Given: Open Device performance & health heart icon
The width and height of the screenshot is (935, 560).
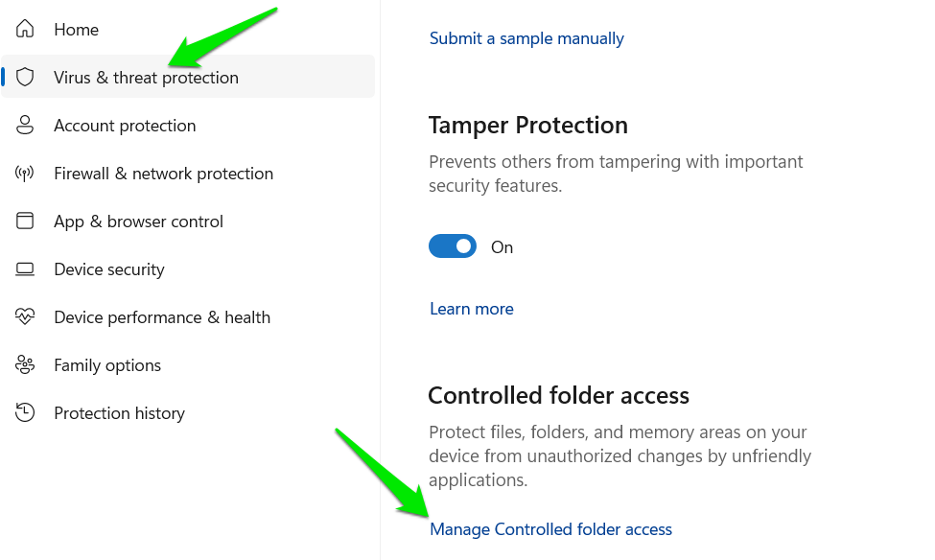Looking at the screenshot, I should pos(24,316).
